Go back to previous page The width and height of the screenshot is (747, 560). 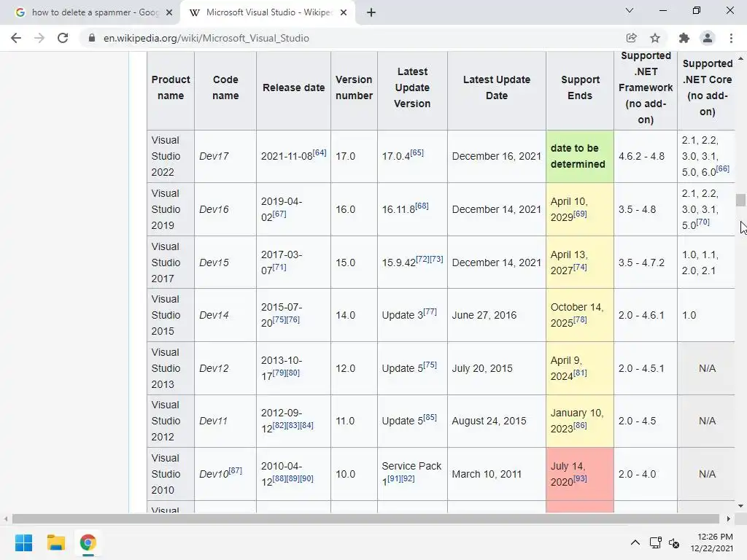pyautogui.click(x=16, y=38)
